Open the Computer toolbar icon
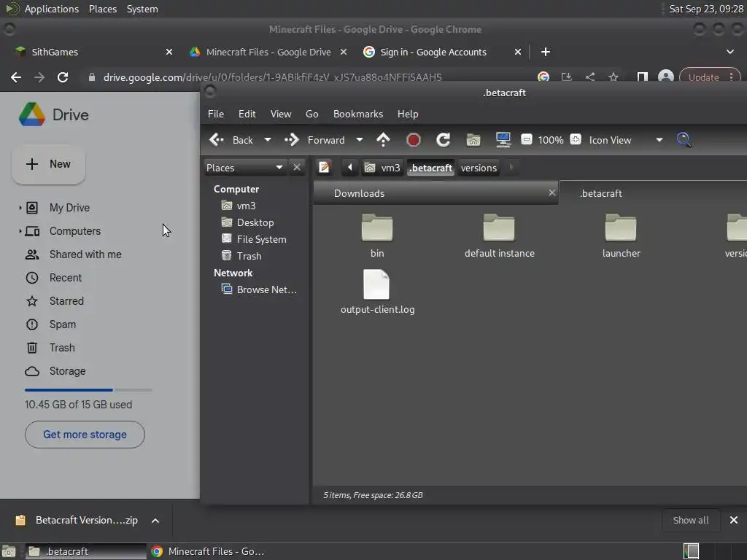The image size is (747, 560). (x=503, y=140)
